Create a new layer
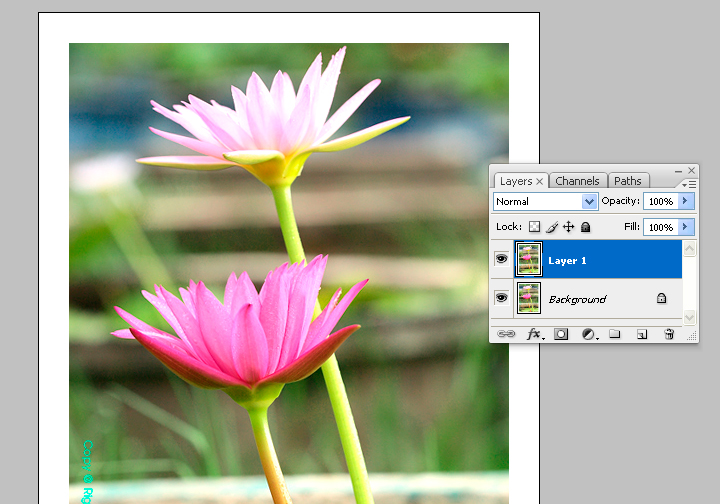Screen dimensions: 720x504 coord(642,334)
